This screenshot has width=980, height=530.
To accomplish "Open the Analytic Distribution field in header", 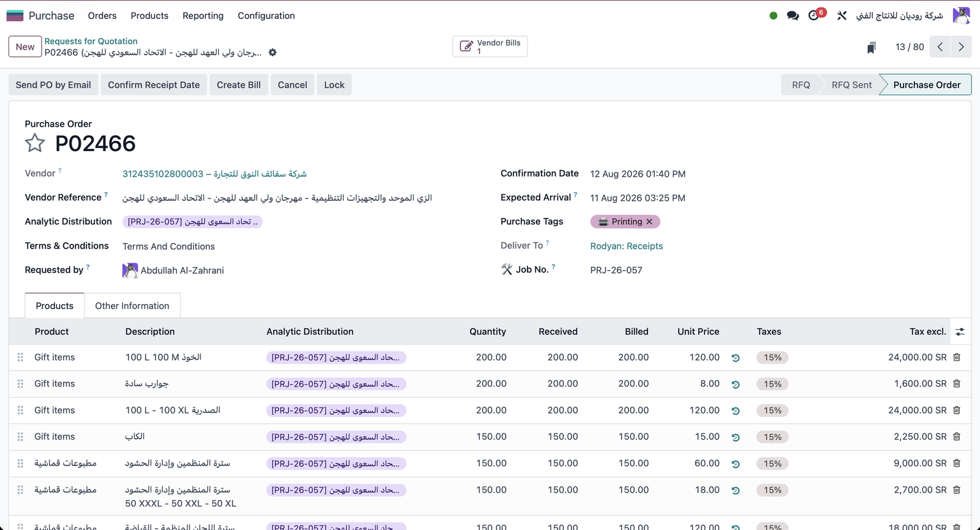I will point(192,222).
